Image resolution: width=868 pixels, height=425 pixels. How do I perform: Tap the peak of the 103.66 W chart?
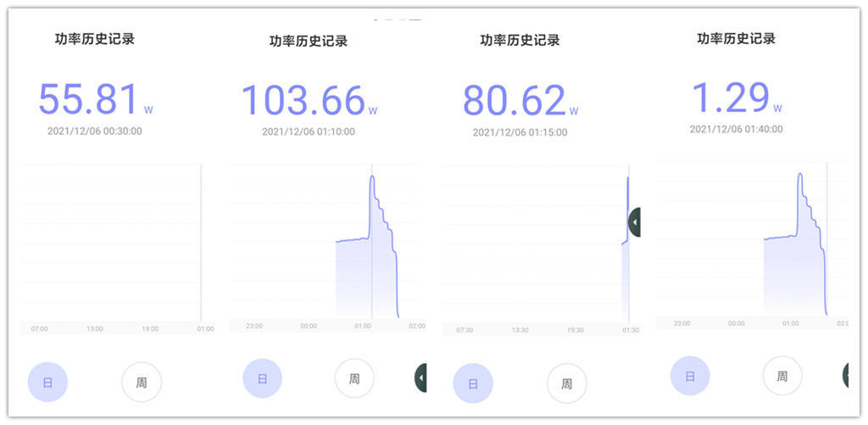(372, 178)
